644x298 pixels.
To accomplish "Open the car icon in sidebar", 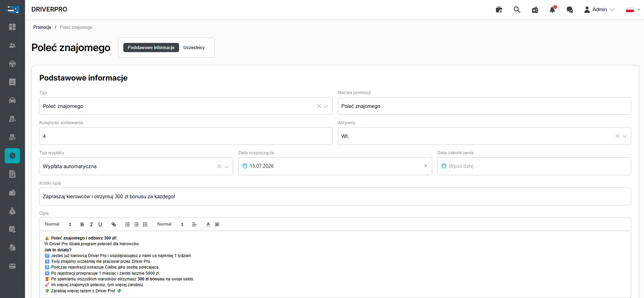I will tap(12, 100).
